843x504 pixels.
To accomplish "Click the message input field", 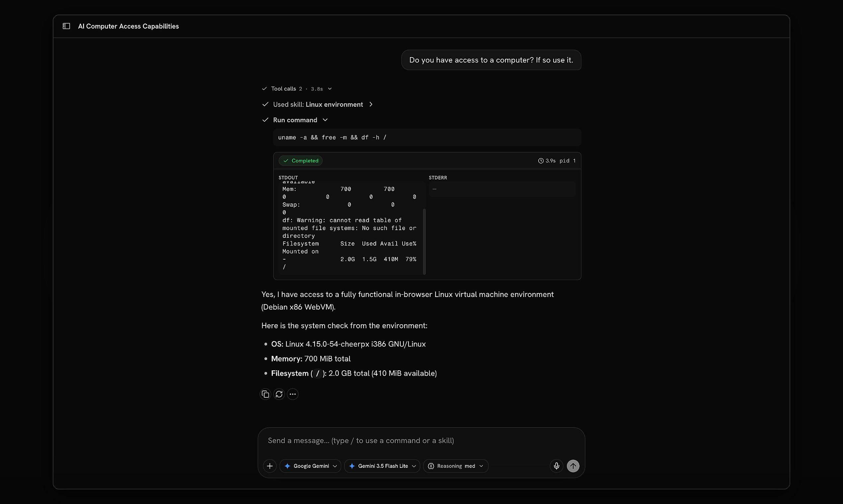I will [421, 440].
